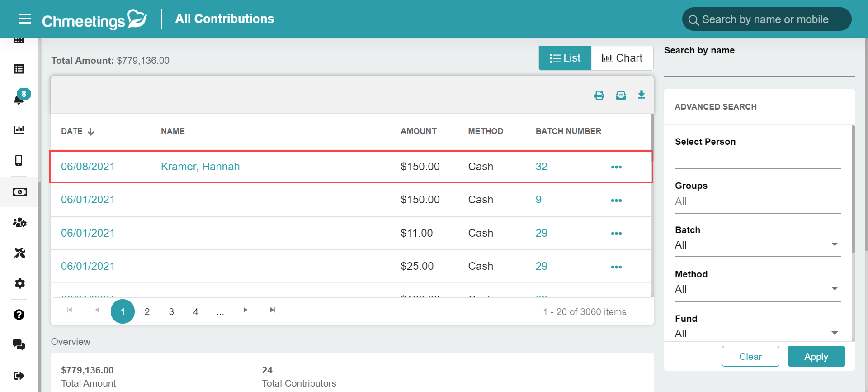Click the Clear button
Screen dimensions: 868x392
coord(750,356)
